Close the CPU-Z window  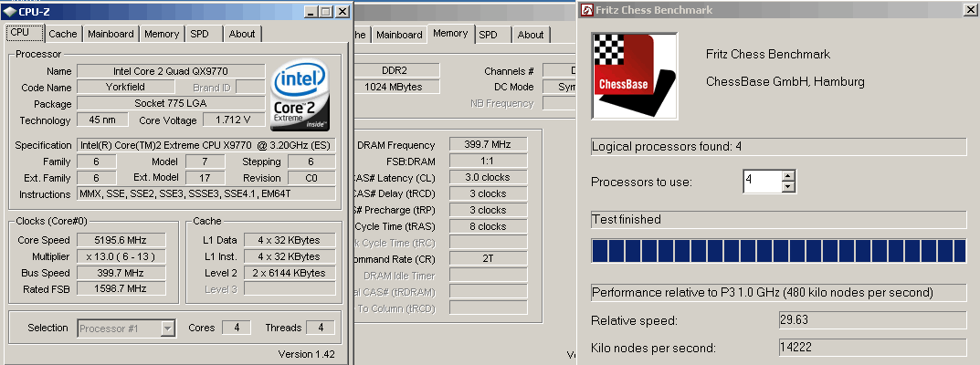tap(342, 11)
